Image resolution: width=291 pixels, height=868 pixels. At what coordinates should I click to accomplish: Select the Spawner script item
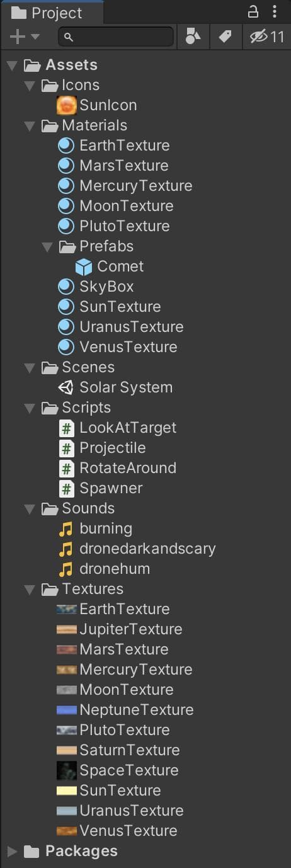[x=101, y=488]
